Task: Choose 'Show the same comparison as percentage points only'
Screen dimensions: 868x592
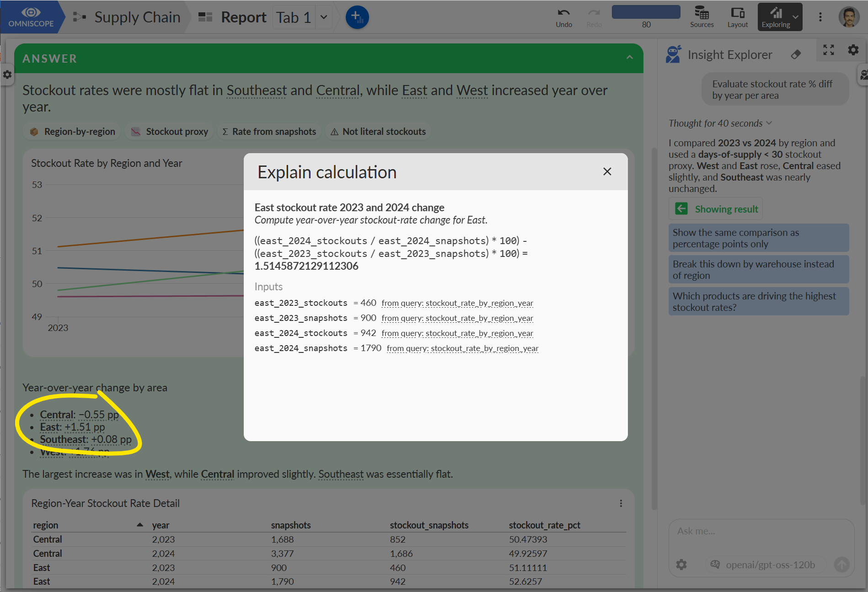Action: tap(759, 238)
